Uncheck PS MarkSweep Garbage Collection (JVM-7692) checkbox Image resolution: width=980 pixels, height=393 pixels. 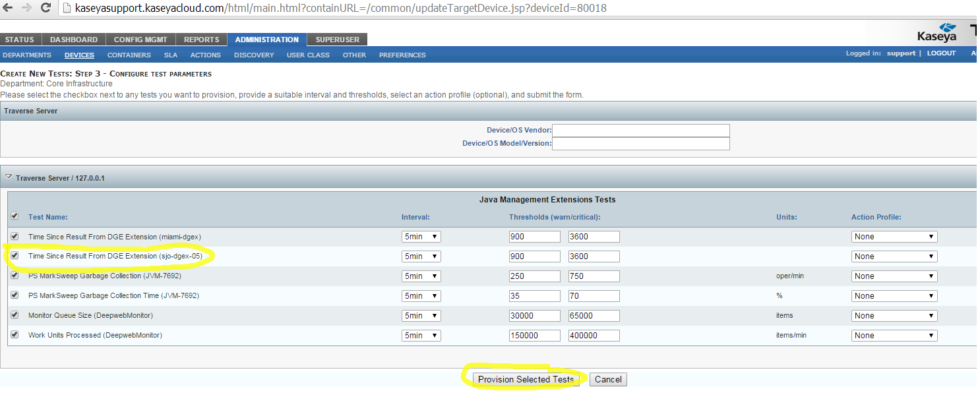pyautogui.click(x=15, y=276)
